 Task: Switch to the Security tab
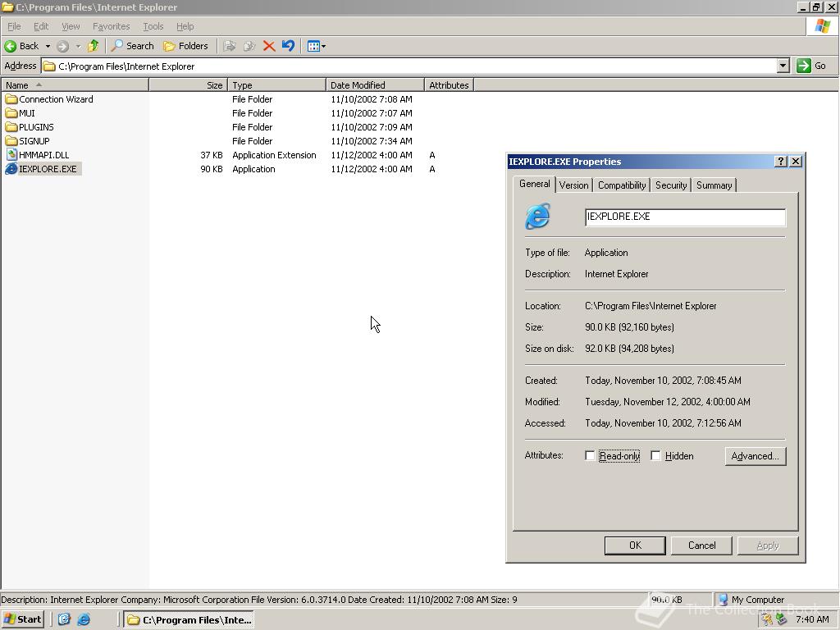click(x=671, y=185)
